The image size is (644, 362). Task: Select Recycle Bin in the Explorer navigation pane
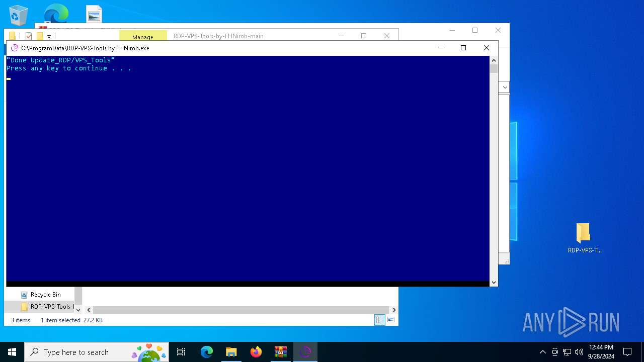click(45, 295)
